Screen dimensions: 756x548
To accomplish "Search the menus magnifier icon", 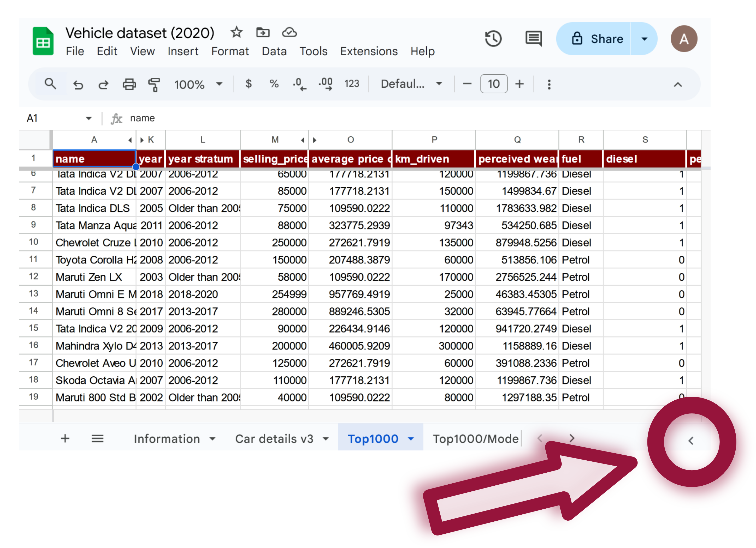I will 50,84.
